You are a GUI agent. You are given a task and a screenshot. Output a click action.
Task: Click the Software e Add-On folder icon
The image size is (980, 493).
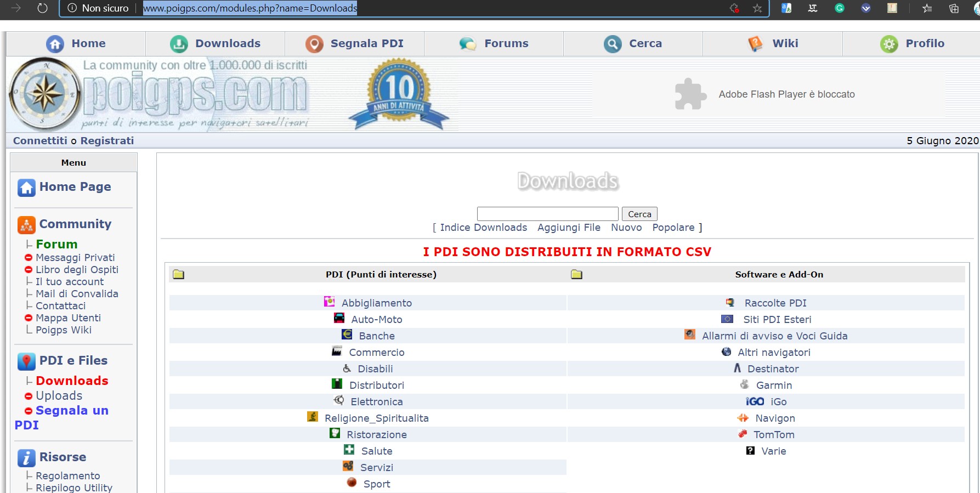pyautogui.click(x=576, y=274)
